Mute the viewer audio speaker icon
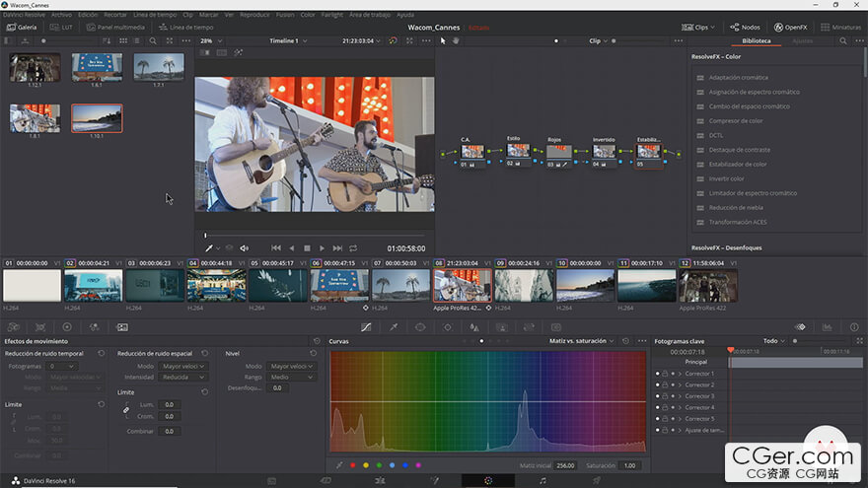Screen dimensions: 868x488 [244, 248]
